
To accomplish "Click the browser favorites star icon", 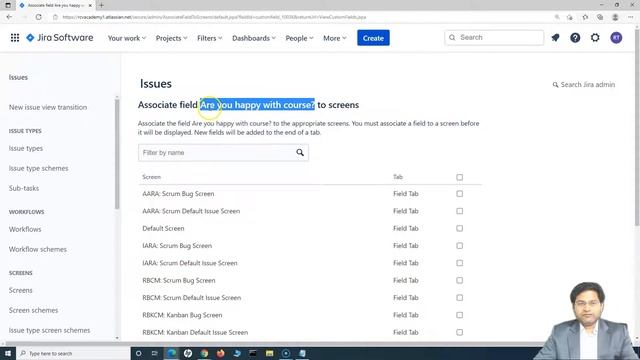I will point(585,17).
